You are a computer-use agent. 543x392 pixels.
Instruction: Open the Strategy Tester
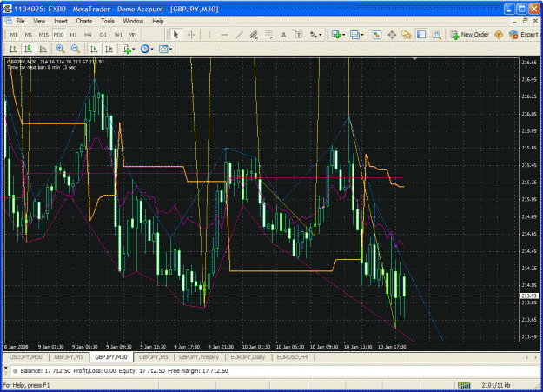(x=436, y=35)
